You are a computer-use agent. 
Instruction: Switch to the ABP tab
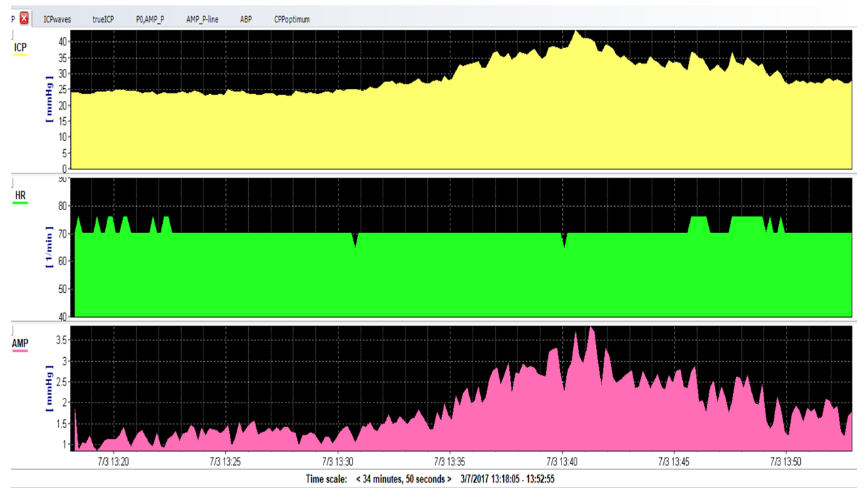[x=245, y=20]
